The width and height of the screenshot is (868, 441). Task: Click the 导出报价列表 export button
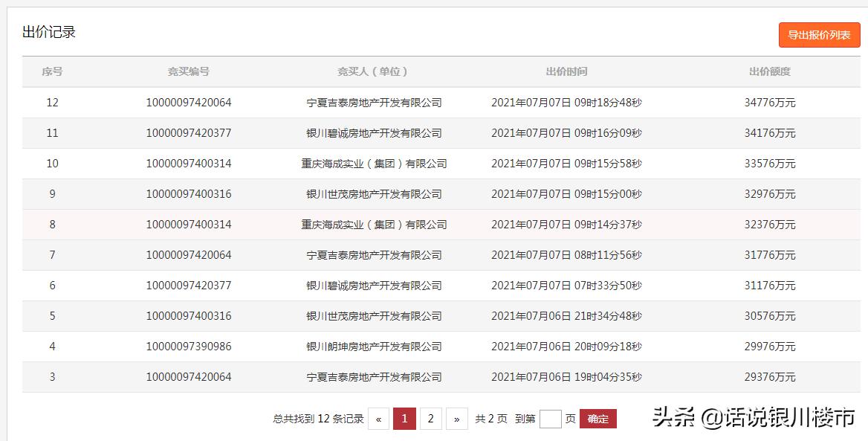pyautogui.click(x=819, y=35)
